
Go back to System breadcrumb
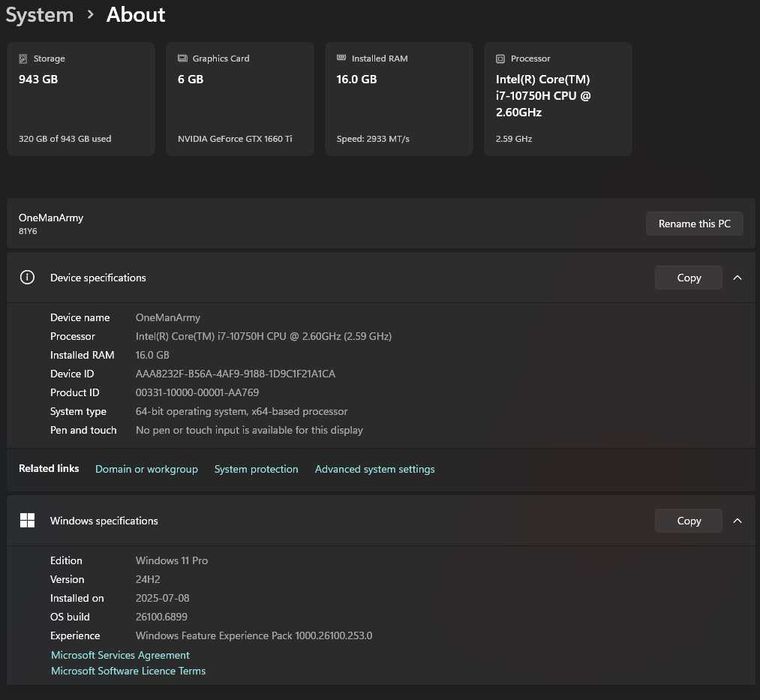tap(39, 15)
